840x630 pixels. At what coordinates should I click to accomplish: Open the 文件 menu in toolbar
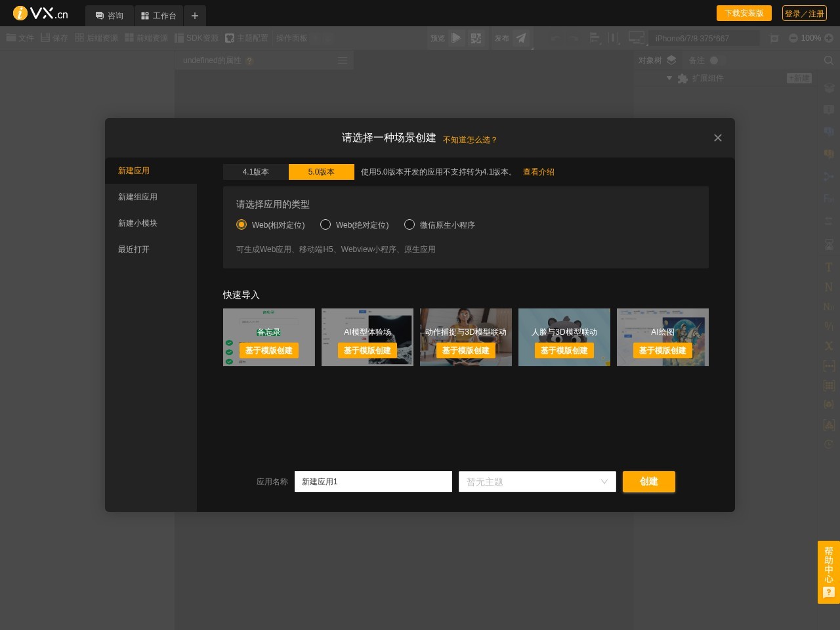(20, 38)
